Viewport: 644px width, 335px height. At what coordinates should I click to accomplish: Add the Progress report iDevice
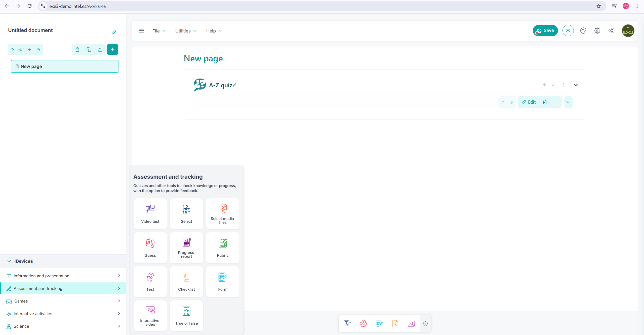186,247
